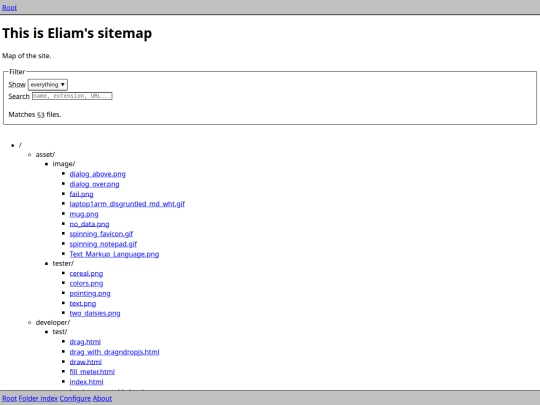This screenshot has height=405, width=540.
Task: Click the 'image/' folder label
Action: point(64,164)
